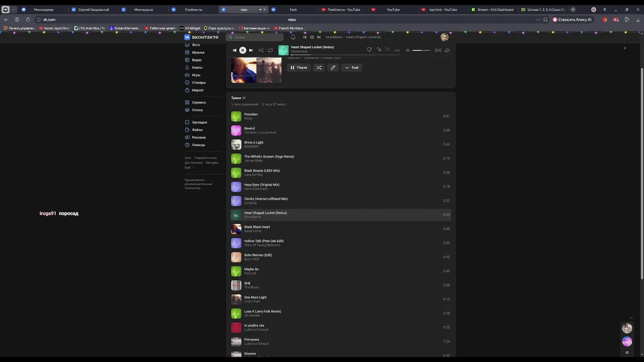Switch to the Моя музыка browser tab
The image size is (644, 362).
click(143, 10)
